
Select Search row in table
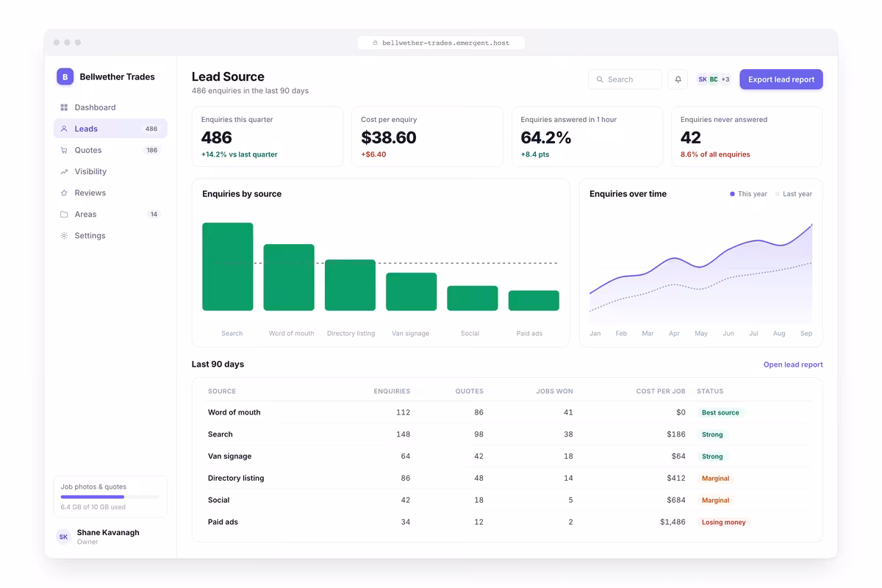click(507, 434)
